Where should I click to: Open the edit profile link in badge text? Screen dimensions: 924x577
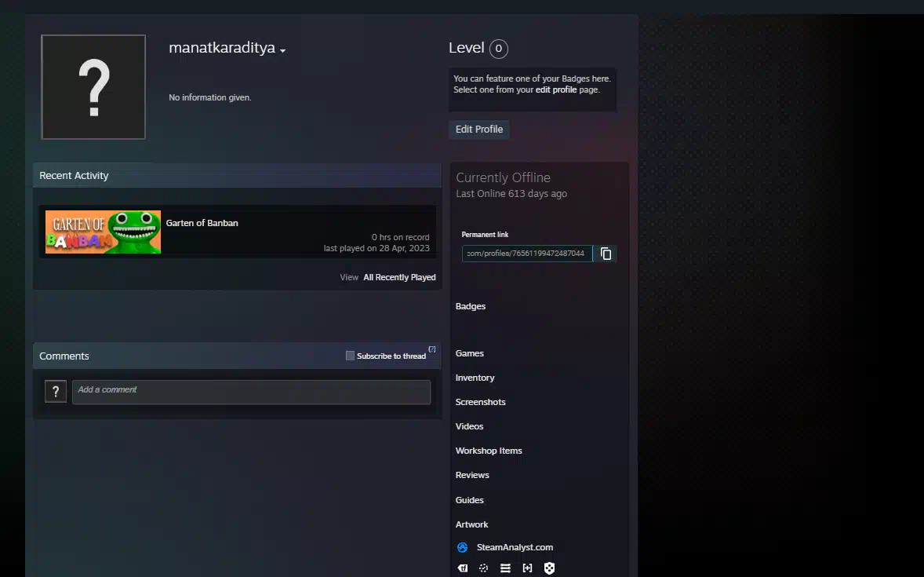coord(555,89)
